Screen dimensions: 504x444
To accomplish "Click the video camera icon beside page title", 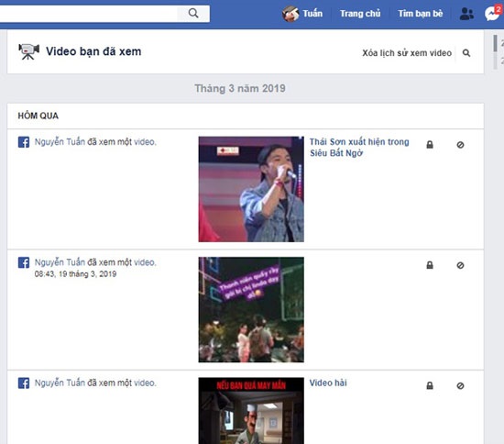I will point(28,51).
